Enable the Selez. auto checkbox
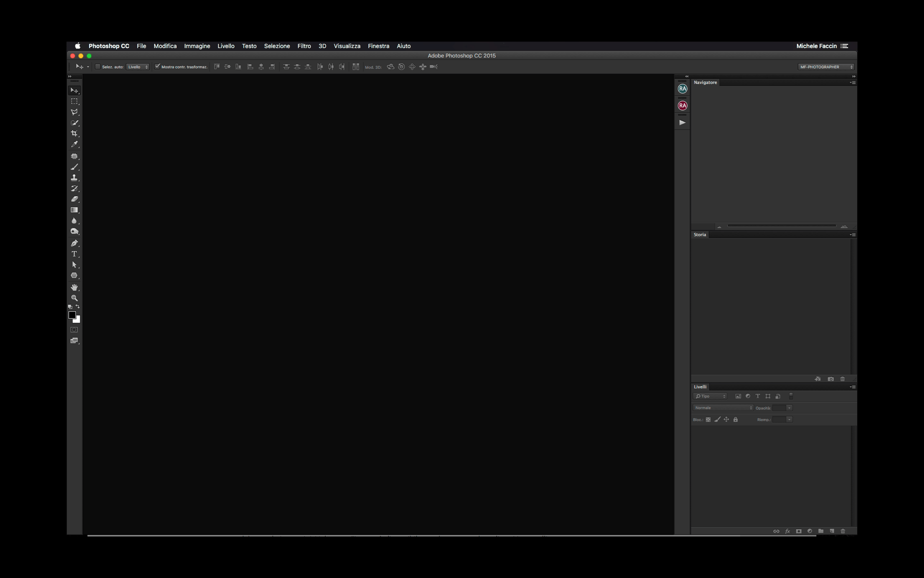924x578 pixels. tap(98, 67)
